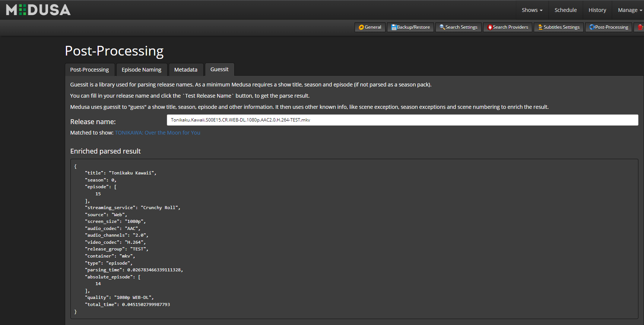Switch to the Episode Naming tab

pyautogui.click(x=142, y=70)
